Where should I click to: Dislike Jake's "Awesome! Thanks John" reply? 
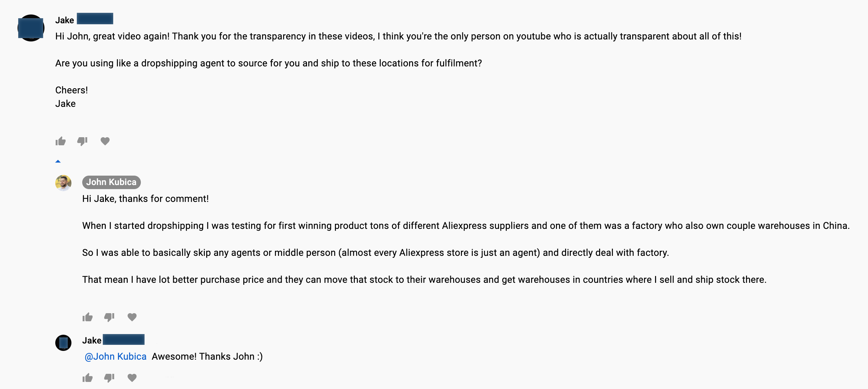pos(109,378)
